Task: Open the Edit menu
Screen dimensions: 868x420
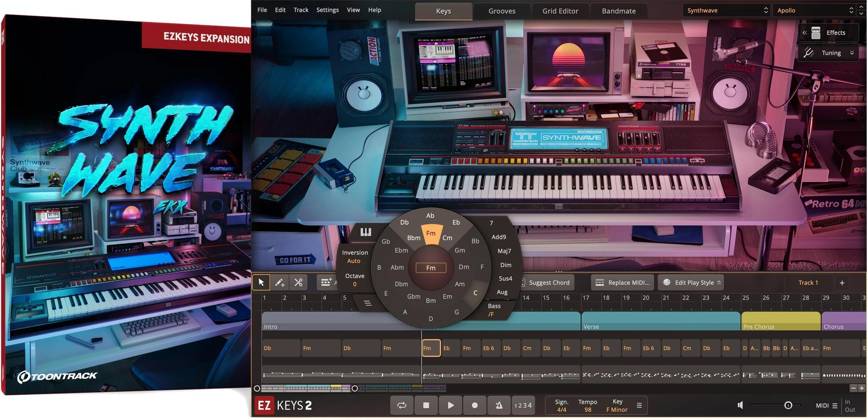Action: (x=280, y=10)
